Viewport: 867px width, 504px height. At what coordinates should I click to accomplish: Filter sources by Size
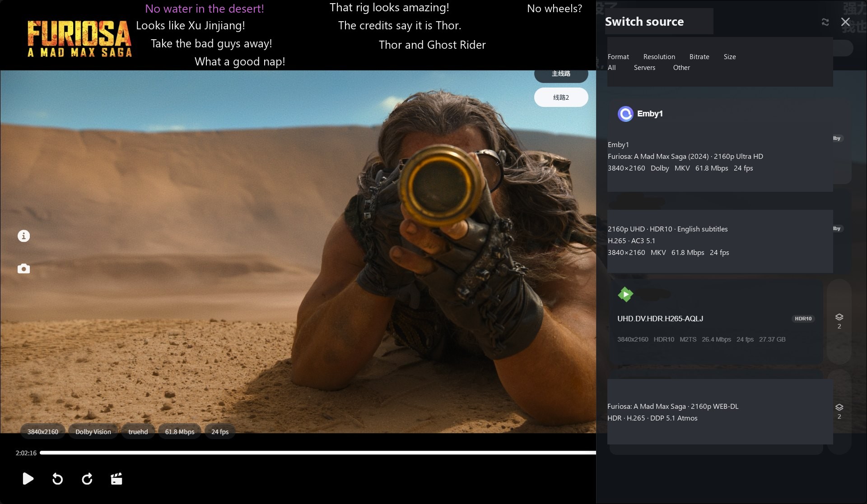pos(730,57)
